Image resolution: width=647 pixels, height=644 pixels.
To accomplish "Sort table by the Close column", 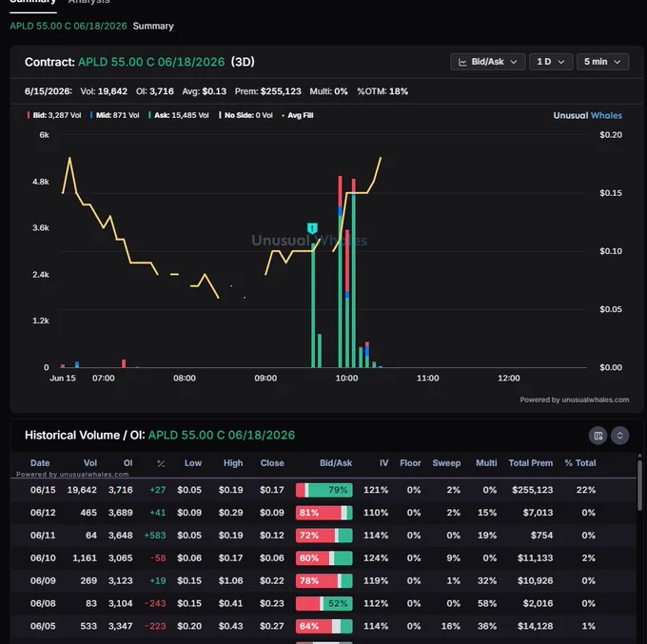I will click(272, 463).
